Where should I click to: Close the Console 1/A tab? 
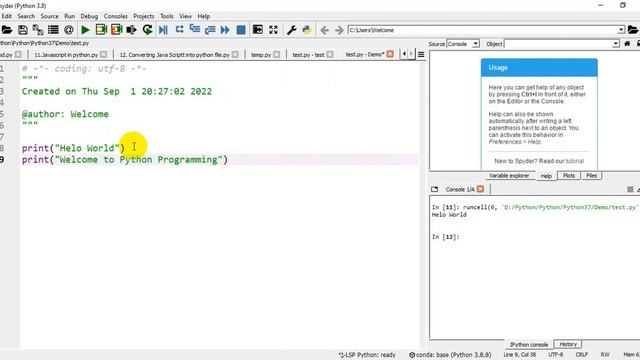pos(480,189)
